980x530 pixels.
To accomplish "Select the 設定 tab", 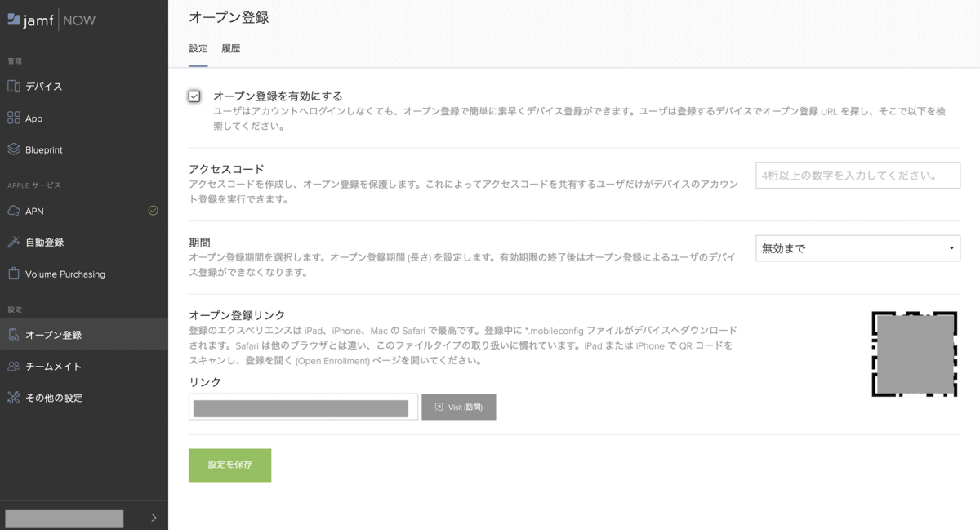I will tap(198, 48).
